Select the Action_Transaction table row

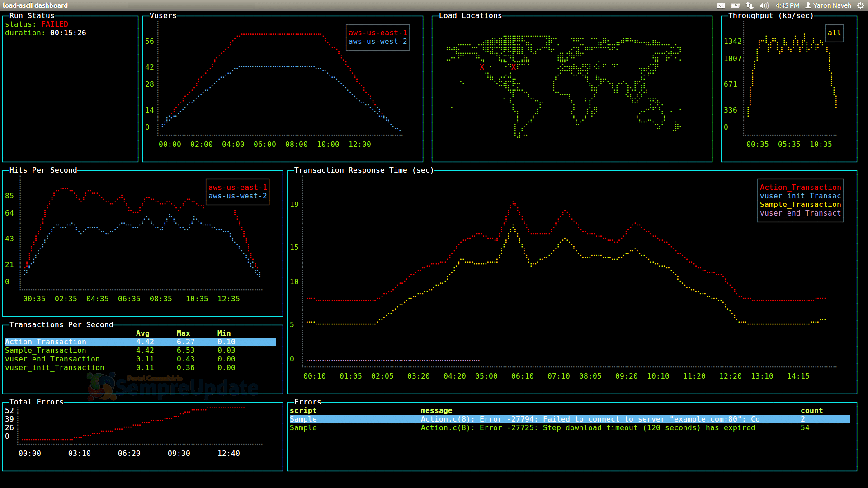pyautogui.click(x=140, y=342)
